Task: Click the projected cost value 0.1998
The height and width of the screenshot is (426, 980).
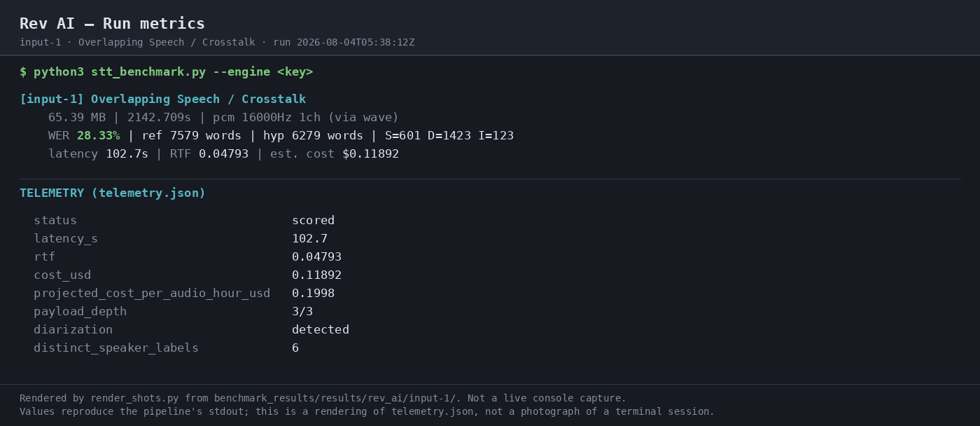Action: tap(313, 294)
